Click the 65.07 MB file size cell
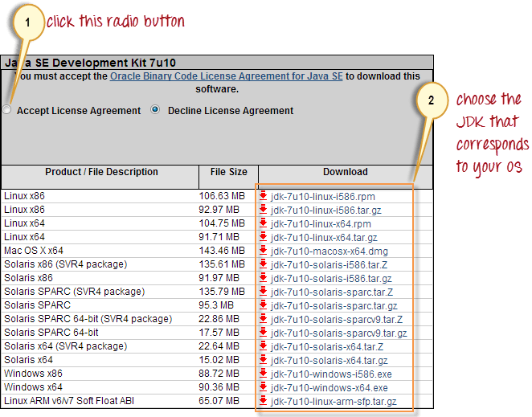The width and height of the screenshot is (532, 417). click(x=219, y=401)
